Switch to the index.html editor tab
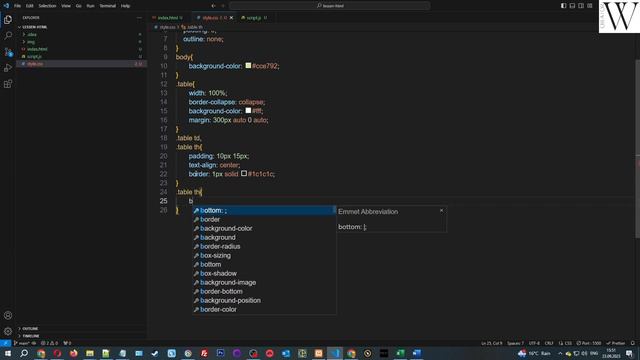The height and width of the screenshot is (360, 640). click(x=168, y=18)
